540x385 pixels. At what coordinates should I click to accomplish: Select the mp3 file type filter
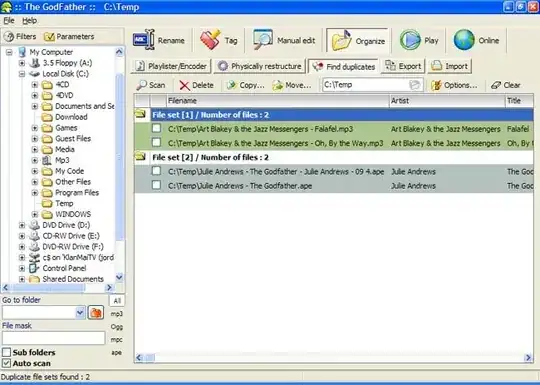click(117, 314)
